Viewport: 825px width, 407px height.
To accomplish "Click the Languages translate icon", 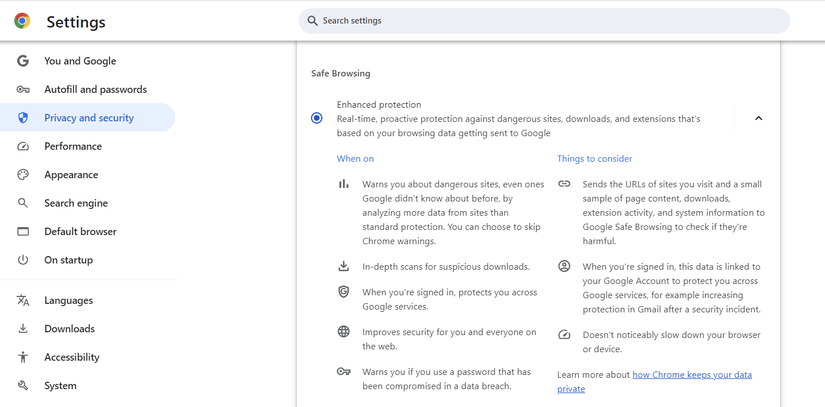I will (23, 301).
